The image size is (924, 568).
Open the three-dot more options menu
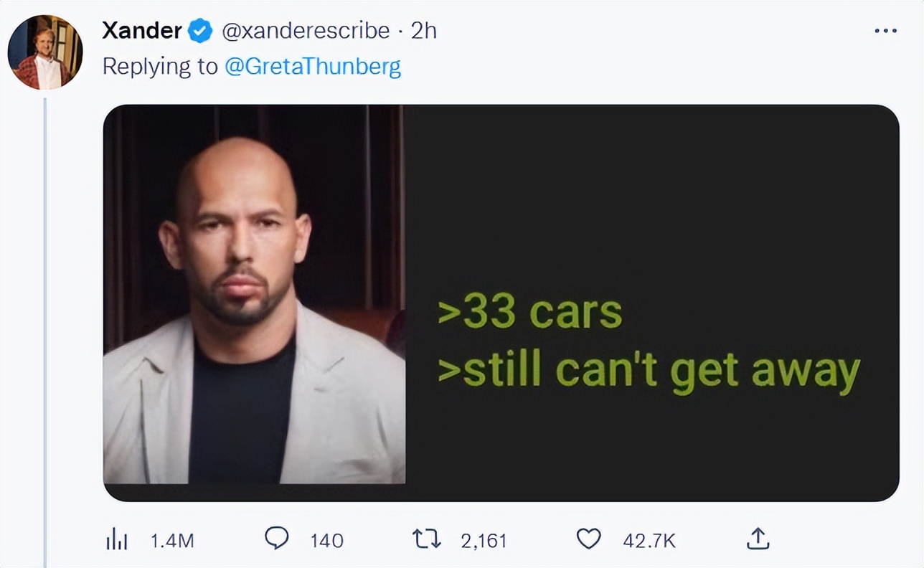[885, 31]
